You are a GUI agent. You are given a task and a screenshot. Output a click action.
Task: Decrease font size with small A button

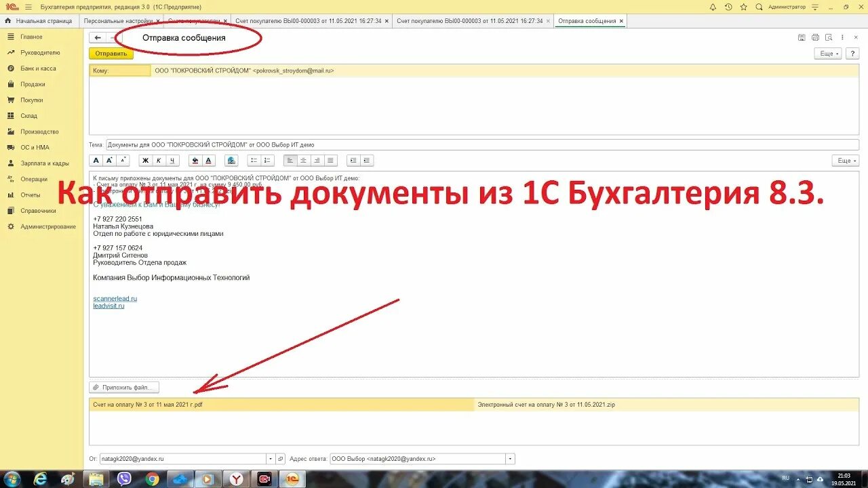click(x=123, y=161)
